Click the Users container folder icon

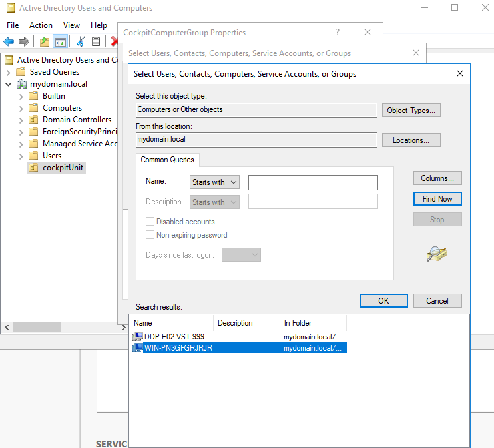(33, 156)
